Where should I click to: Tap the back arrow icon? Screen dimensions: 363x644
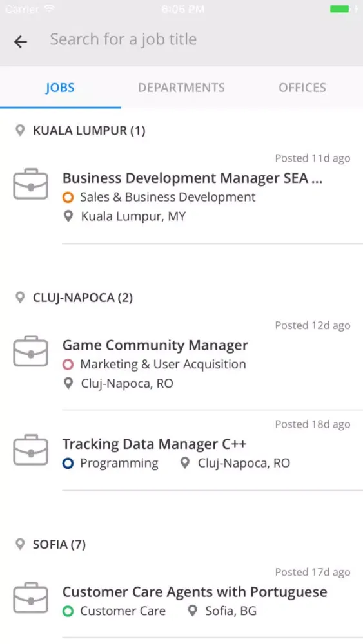coord(21,41)
